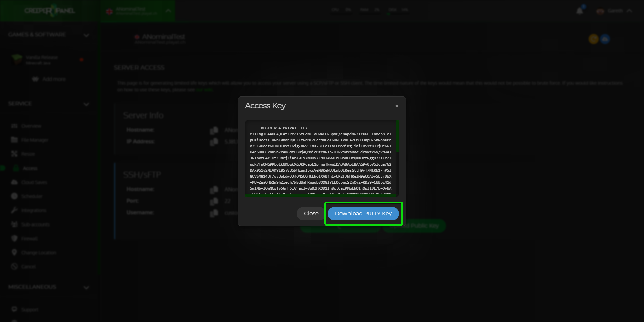Copy Server Info Hostname with copy icon
The height and width of the screenshot is (322, 644).
214,130
